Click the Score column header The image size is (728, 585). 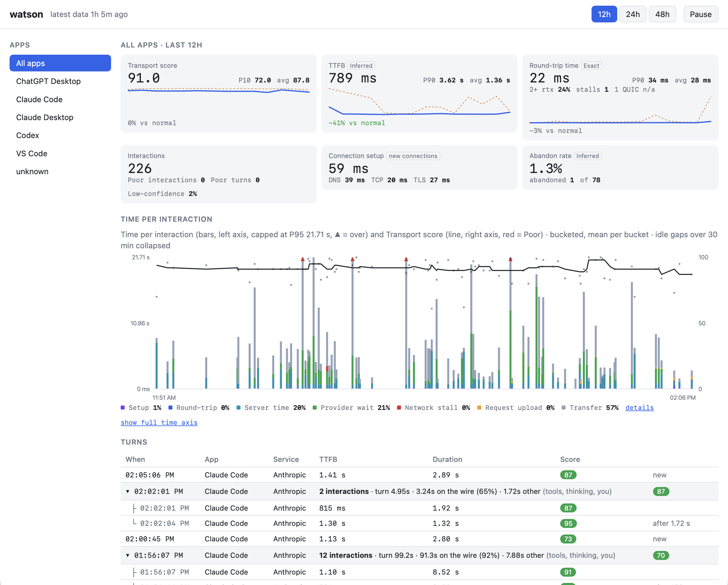(570, 459)
